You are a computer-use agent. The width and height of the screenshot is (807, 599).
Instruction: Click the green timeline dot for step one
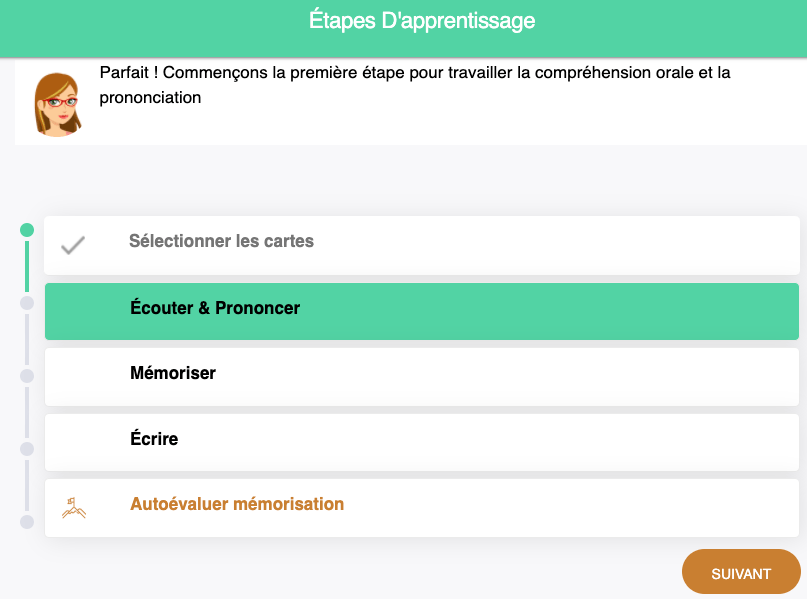click(x=27, y=230)
